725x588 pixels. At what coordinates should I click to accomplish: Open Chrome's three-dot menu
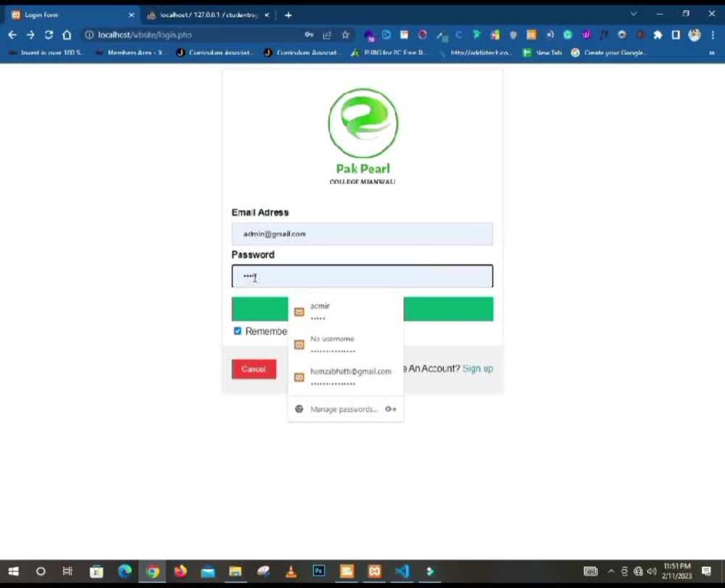pos(714,34)
